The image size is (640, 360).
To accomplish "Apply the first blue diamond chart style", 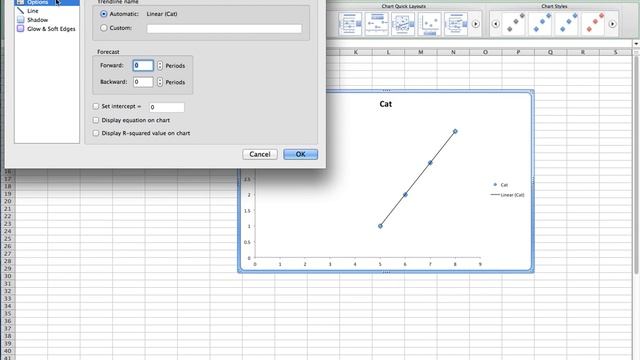I will [542, 23].
